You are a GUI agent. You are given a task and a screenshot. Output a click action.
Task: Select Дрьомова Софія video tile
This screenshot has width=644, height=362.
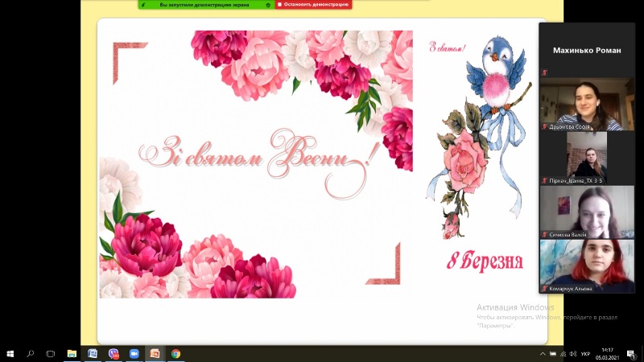click(587, 104)
